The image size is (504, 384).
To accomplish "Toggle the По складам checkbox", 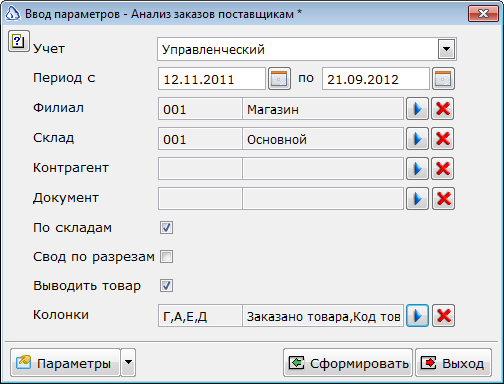I will (x=166, y=228).
